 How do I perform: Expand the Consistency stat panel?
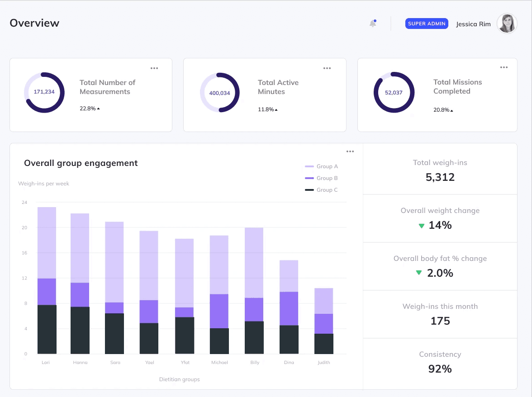[x=440, y=362]
